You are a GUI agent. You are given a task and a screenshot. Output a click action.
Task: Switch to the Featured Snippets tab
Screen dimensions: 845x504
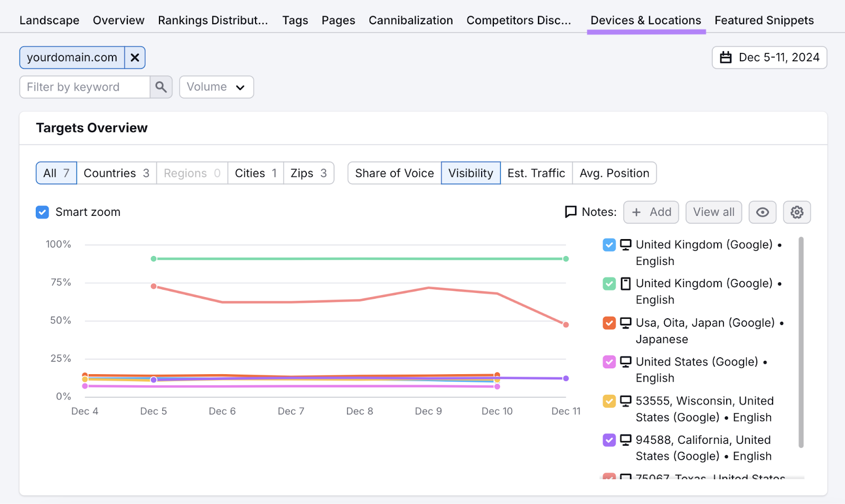(764, 20)
